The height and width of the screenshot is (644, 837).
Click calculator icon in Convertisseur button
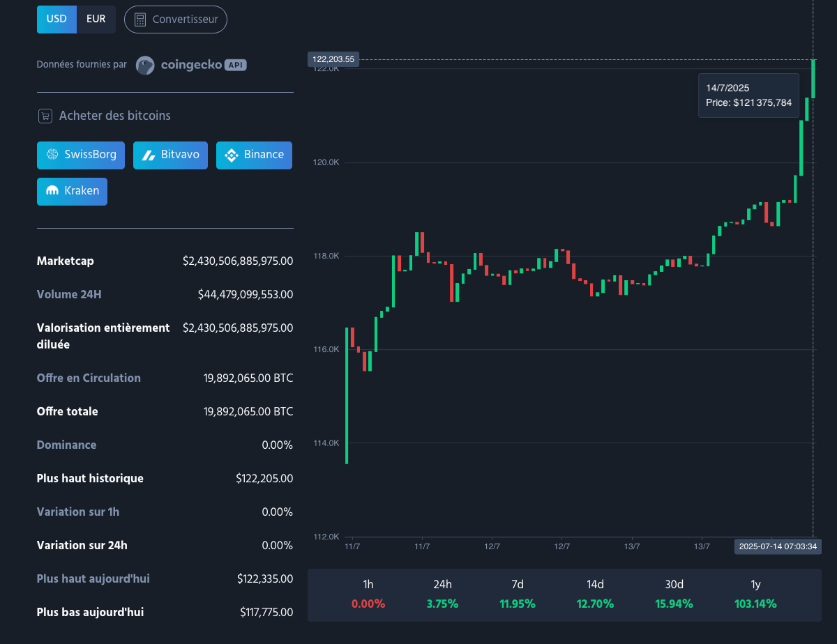click(140, 20)
